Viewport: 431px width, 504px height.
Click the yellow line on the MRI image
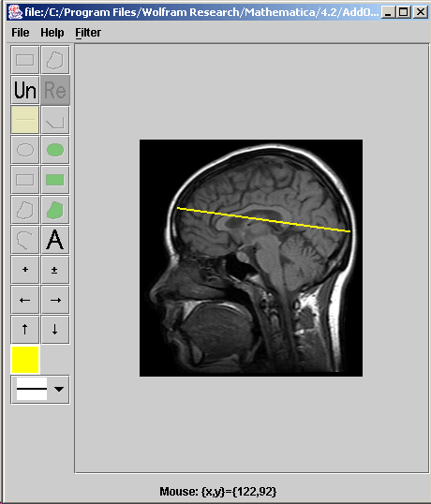click(263, 219)
